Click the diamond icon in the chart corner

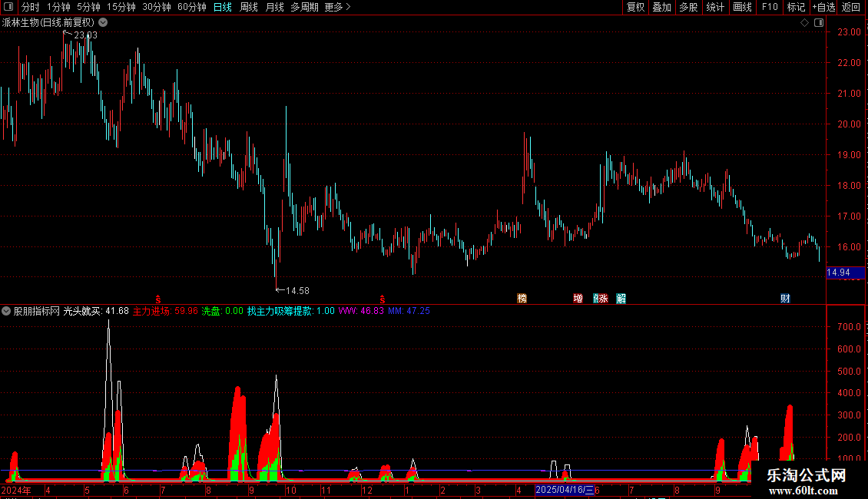(804, 23)
